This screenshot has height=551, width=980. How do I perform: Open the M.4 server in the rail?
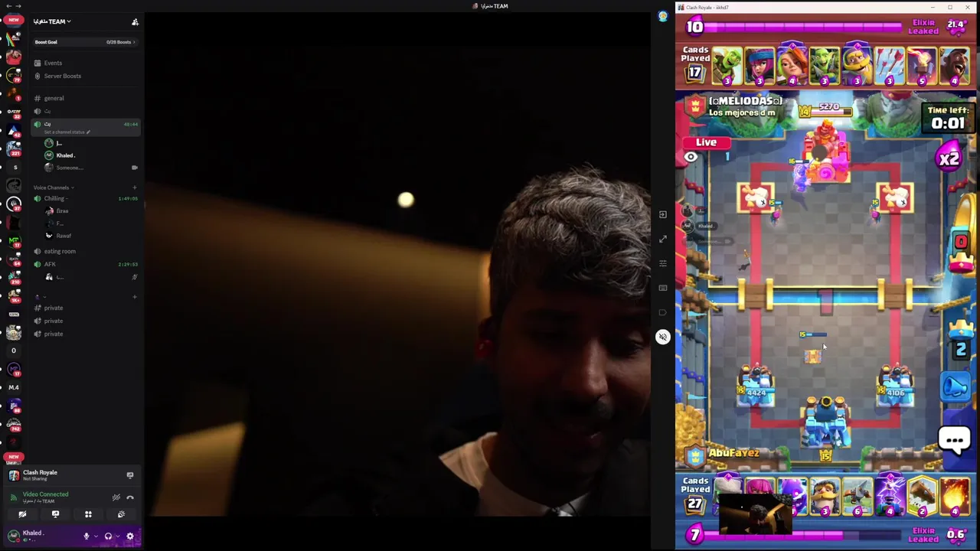pyautogui.click(x=14, y=387)
